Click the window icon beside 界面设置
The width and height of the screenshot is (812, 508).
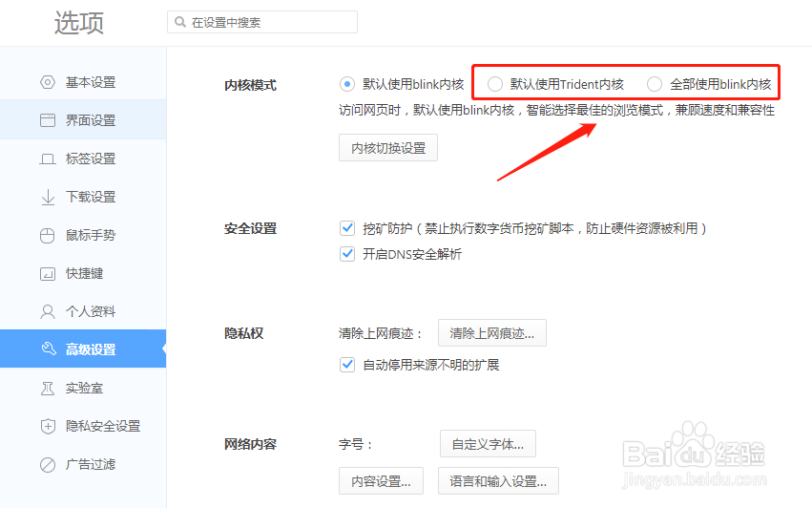(x=48, y=120)
